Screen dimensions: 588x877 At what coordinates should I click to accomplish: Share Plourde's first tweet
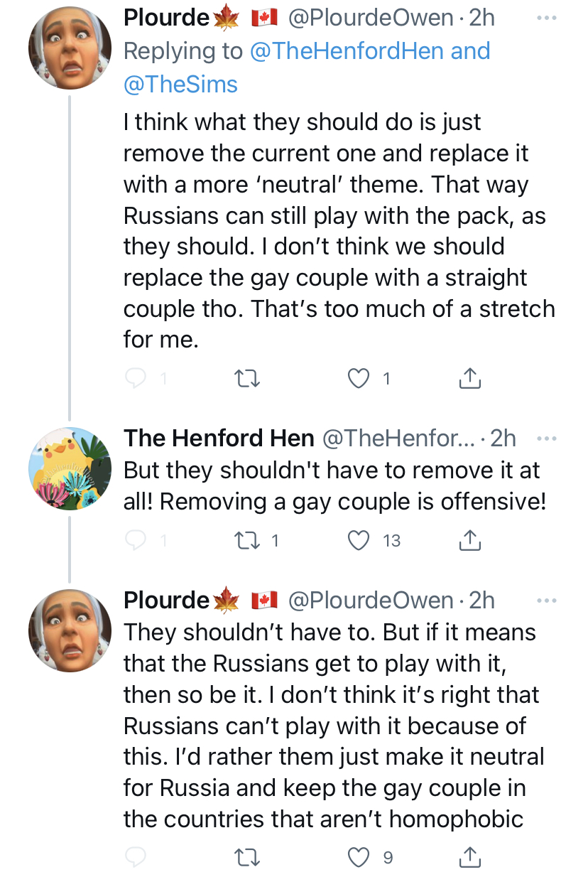(469, 378)
